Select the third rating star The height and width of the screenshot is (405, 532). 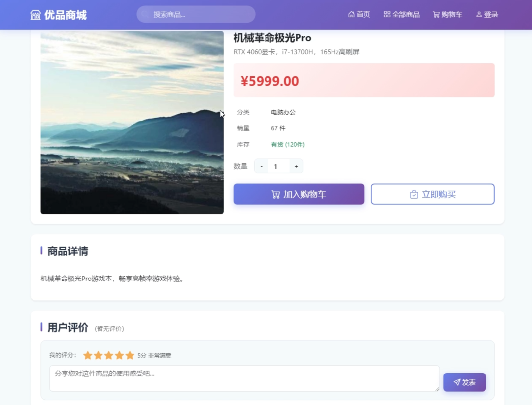108,355
